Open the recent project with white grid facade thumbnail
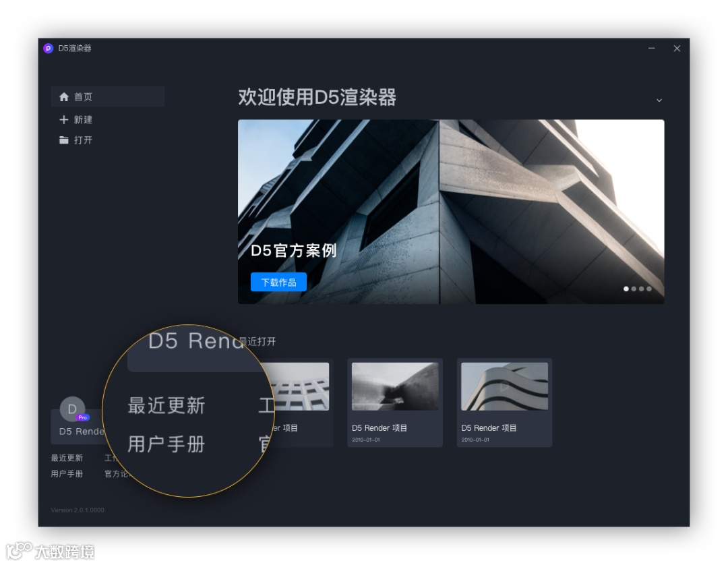728x565 pixels. (301, 403)
